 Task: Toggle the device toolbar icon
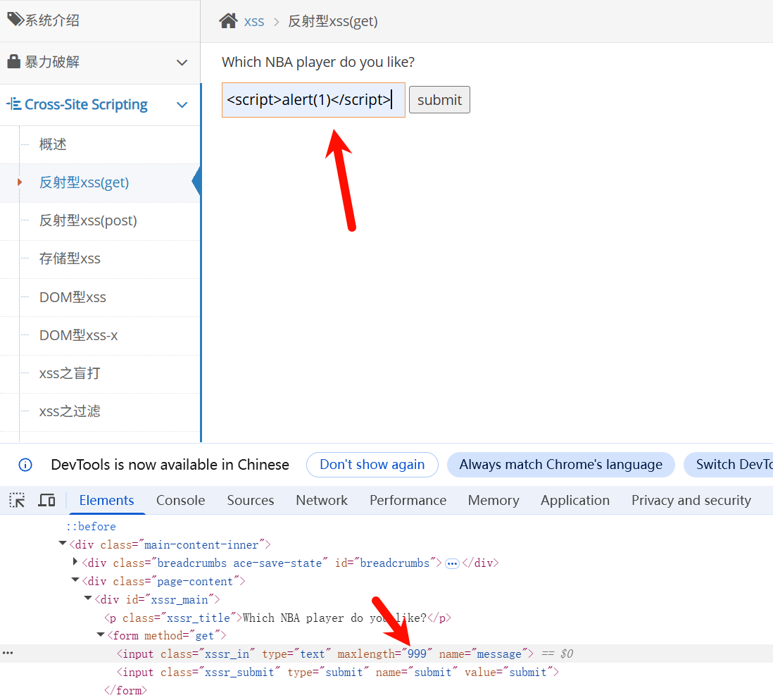[x=47, y=500]
